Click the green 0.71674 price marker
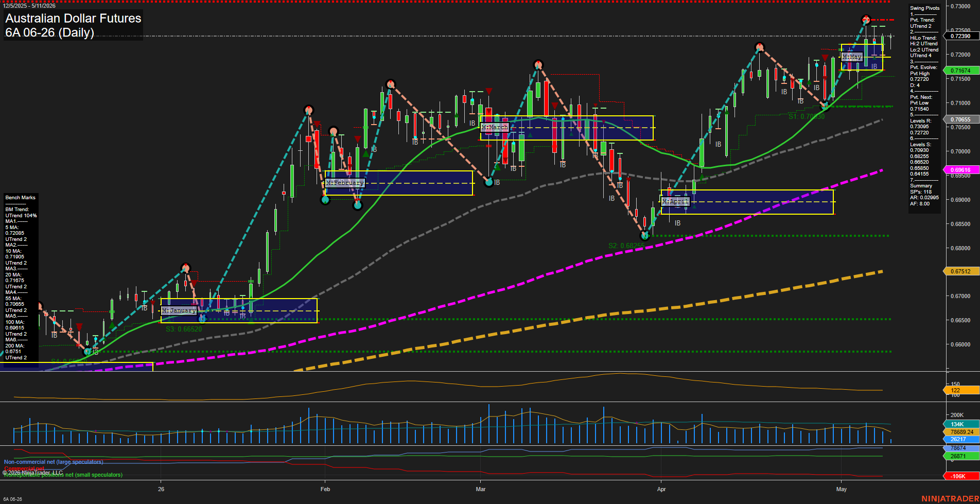 coord(960,71)
